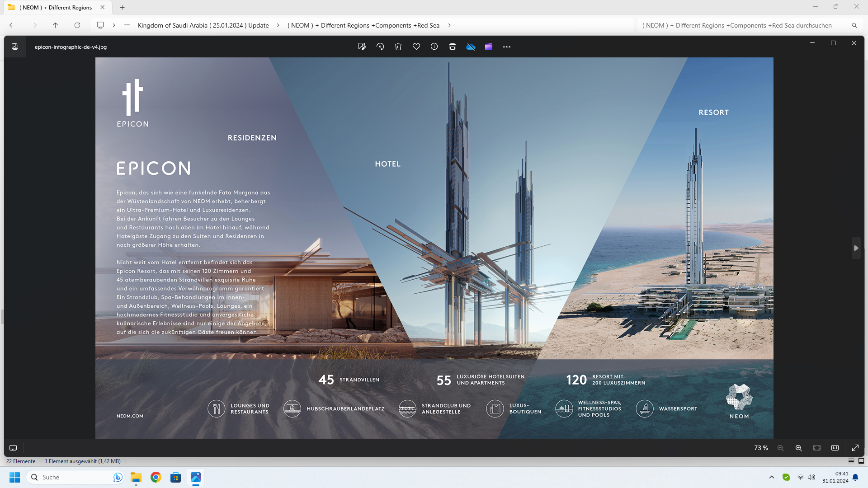Go forward in File Explorer

click(34, 25)
